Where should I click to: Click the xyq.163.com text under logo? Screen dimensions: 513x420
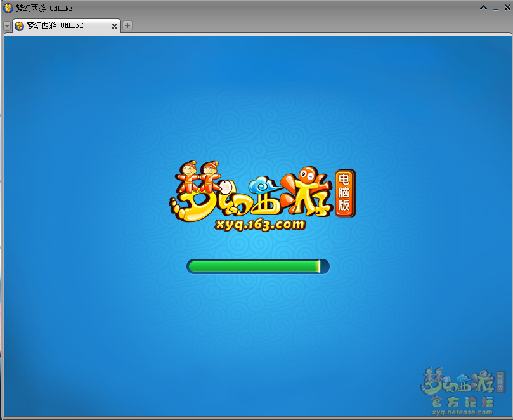[x=261, y=225]
